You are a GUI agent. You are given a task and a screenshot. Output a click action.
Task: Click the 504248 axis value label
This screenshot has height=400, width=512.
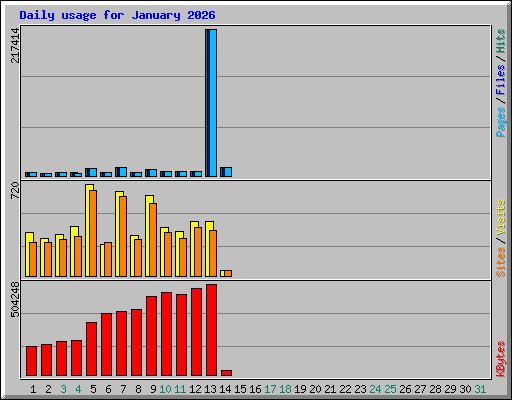pyautogui.click(x=15, y=299)
